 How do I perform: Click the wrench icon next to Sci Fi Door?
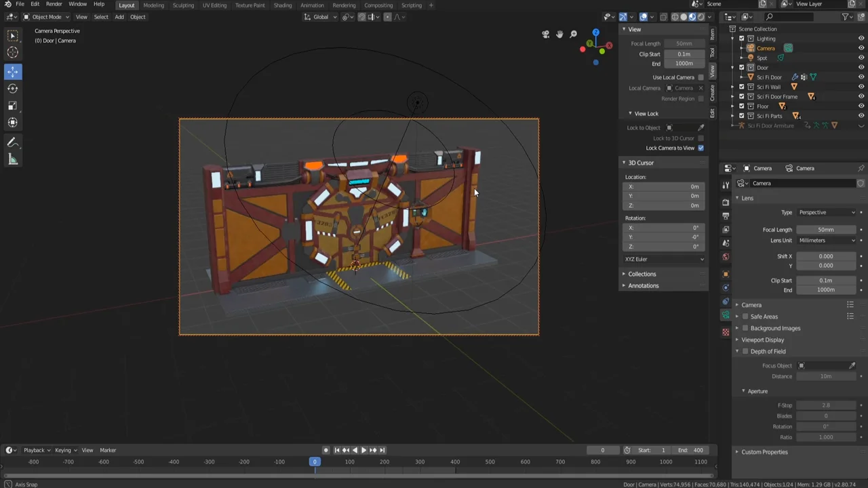795,77
